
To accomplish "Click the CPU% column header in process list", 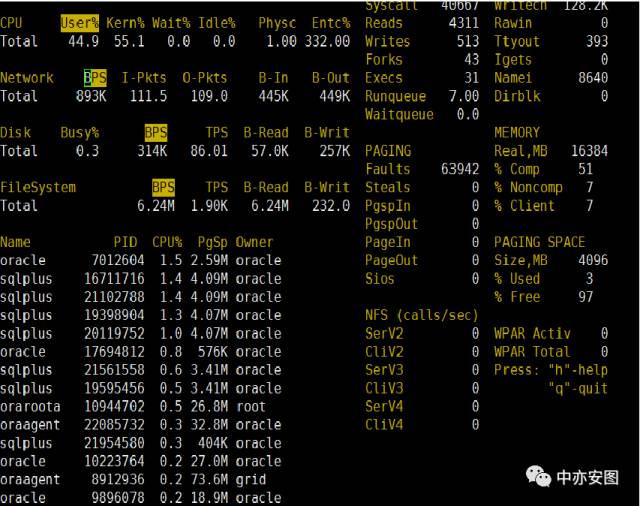I will (167, 242).
